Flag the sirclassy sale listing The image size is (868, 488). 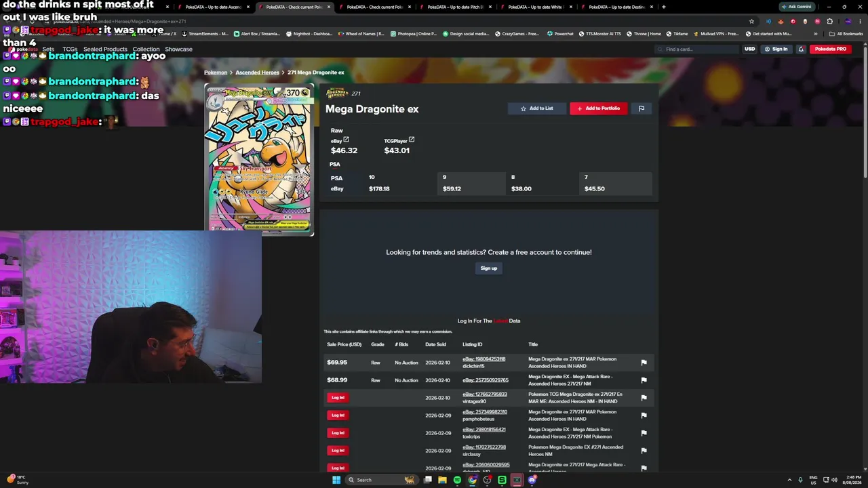pos(644,451)
